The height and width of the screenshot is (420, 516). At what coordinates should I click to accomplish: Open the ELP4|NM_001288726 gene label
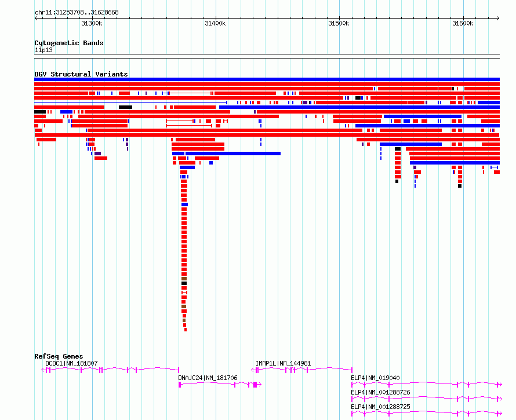(380, 392)
